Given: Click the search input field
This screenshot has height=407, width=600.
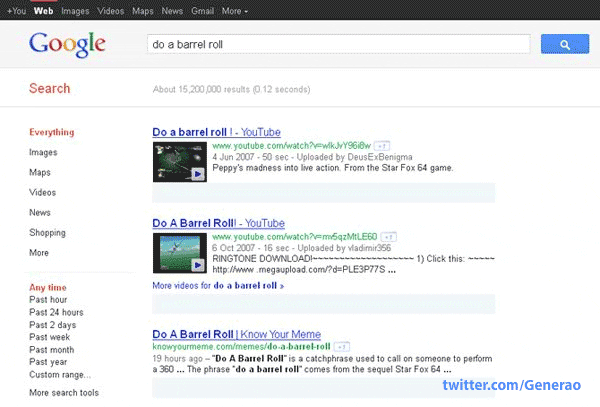Looking at the screenshot, I should [x=339, y=44].
